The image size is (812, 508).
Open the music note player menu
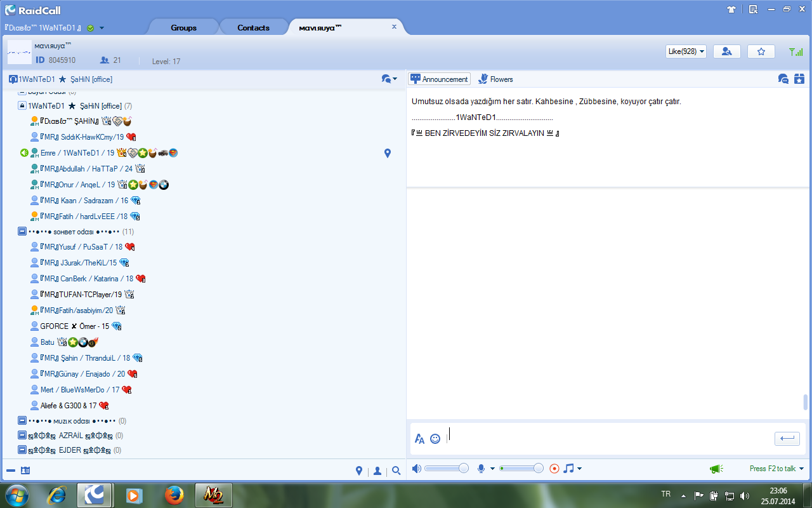click(x=572, y=469)
